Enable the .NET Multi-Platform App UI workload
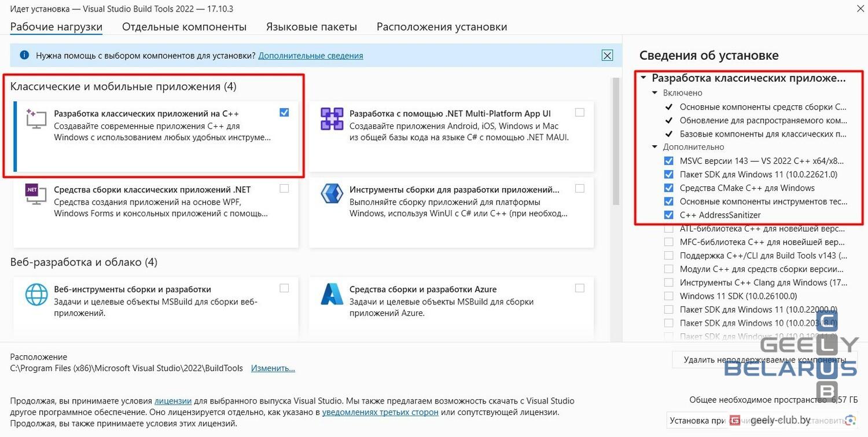Viewport: 868px width, 437px height. 580,112
